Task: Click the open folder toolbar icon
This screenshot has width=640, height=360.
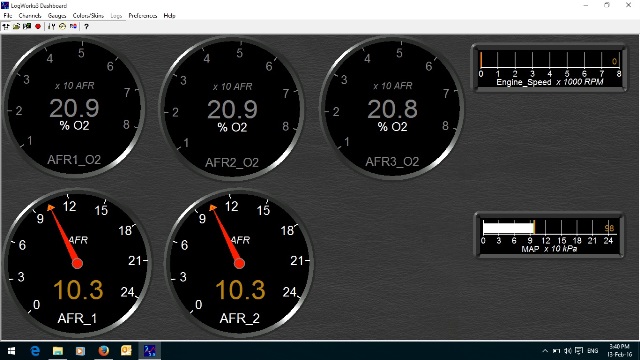Action: click(16, 27)
